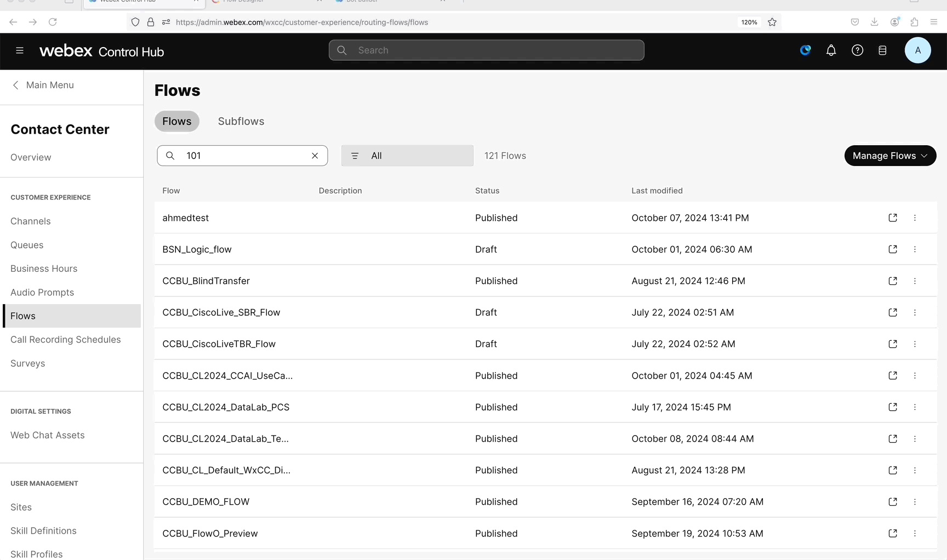The height and width of the screenshot is (560, 947).
Task: Click the clipboard icon in header
Action: click(x=882, y=50)
